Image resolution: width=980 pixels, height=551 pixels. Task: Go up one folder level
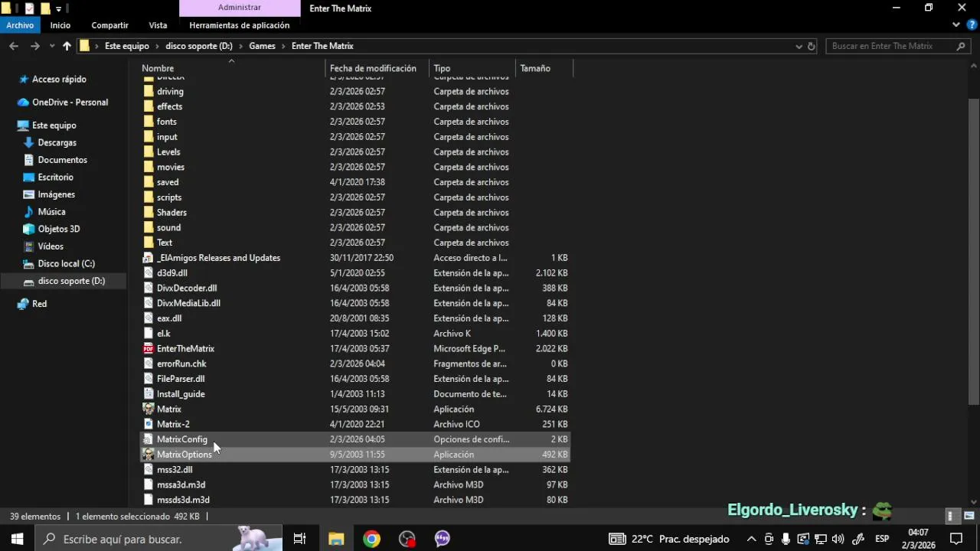pyautogui.click(x=67, y=46)
